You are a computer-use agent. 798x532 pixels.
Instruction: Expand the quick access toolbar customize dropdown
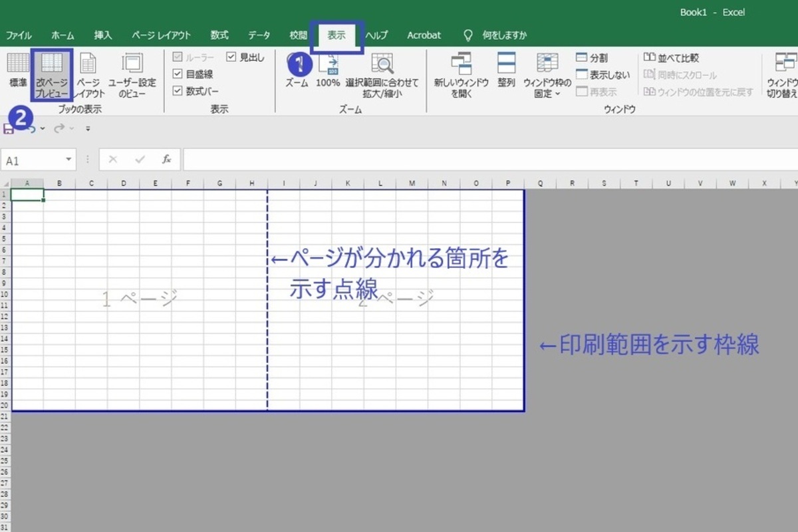pos(88,128)
